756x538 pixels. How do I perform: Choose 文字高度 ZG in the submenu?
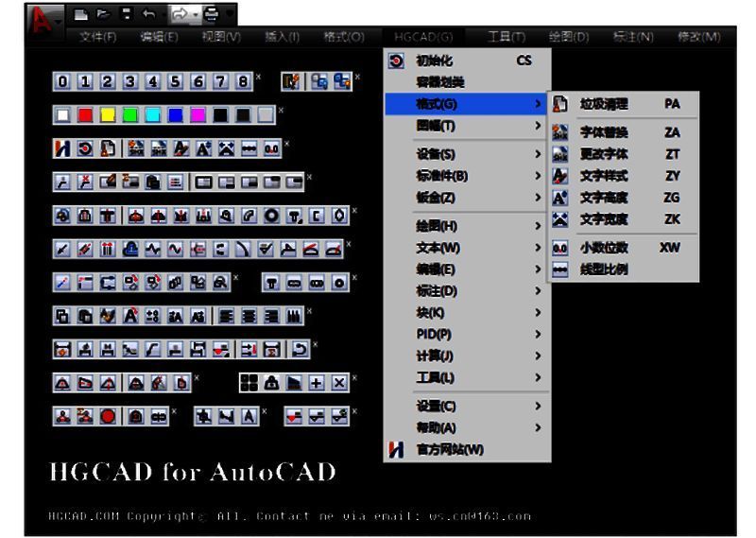click(623, 198)
